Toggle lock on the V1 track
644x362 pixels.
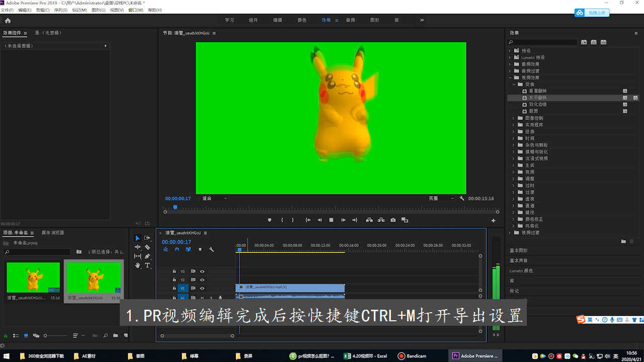pyautogui.click(x=175, y=288)
